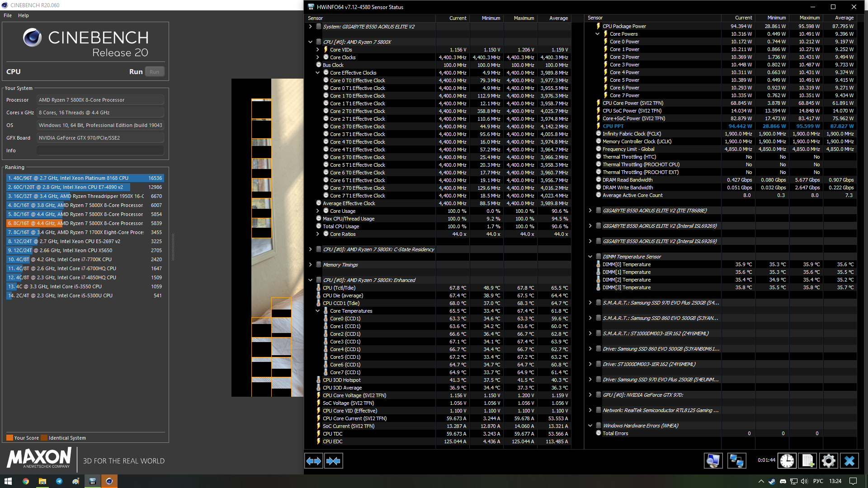Open HWiNFO sensor settings gear icon
Screen dimensions: 868x488
pos(828,461)
